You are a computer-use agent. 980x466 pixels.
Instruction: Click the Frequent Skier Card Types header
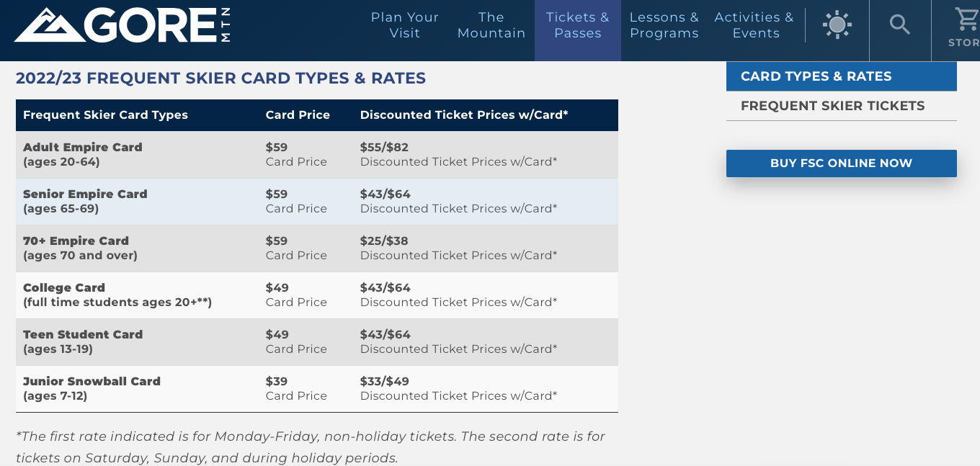tap(105, 115)
